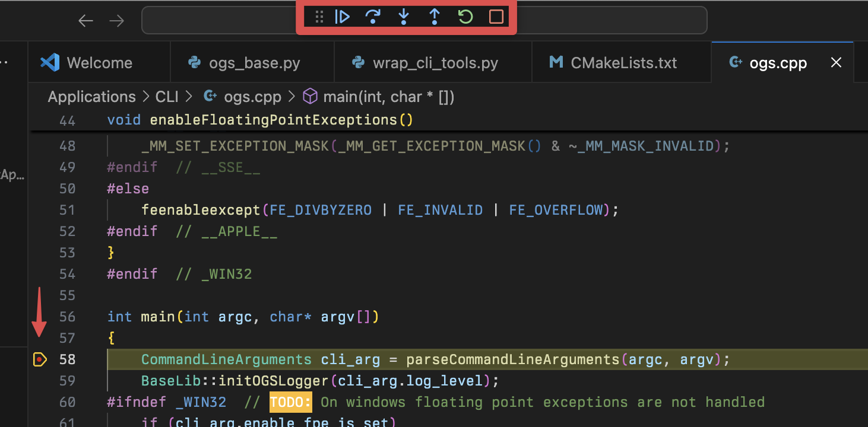Click the Python icon on ogs_base.py tab

(194, 62)
